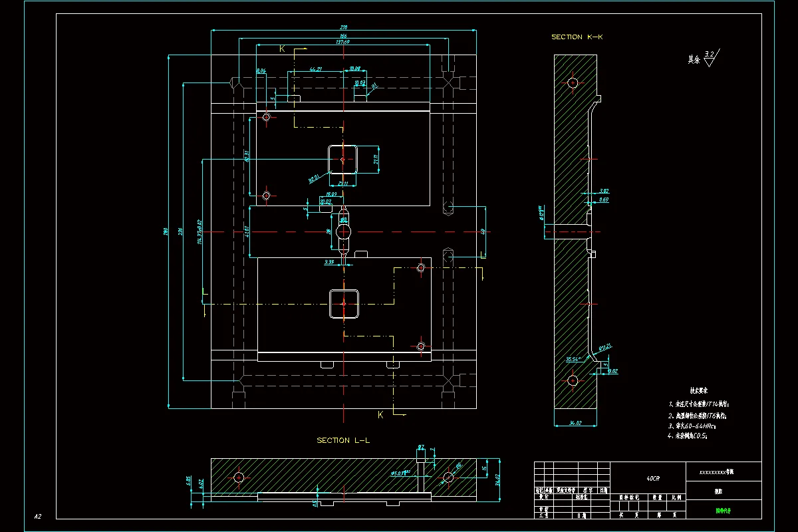This screenshot has height=532, width=798.
Task: Select the 34.02 width dimension under Section K-K
Action: (x=576, y=422)
